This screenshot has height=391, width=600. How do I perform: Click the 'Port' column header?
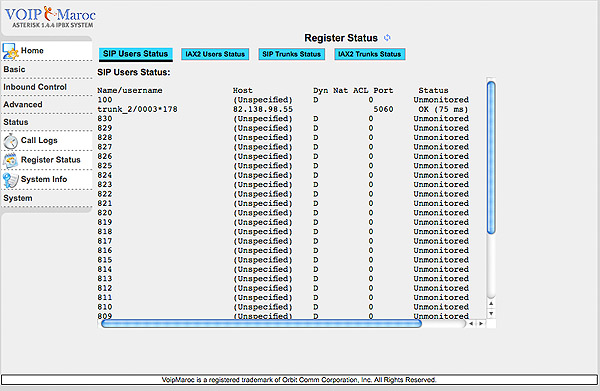coord(383,91)
